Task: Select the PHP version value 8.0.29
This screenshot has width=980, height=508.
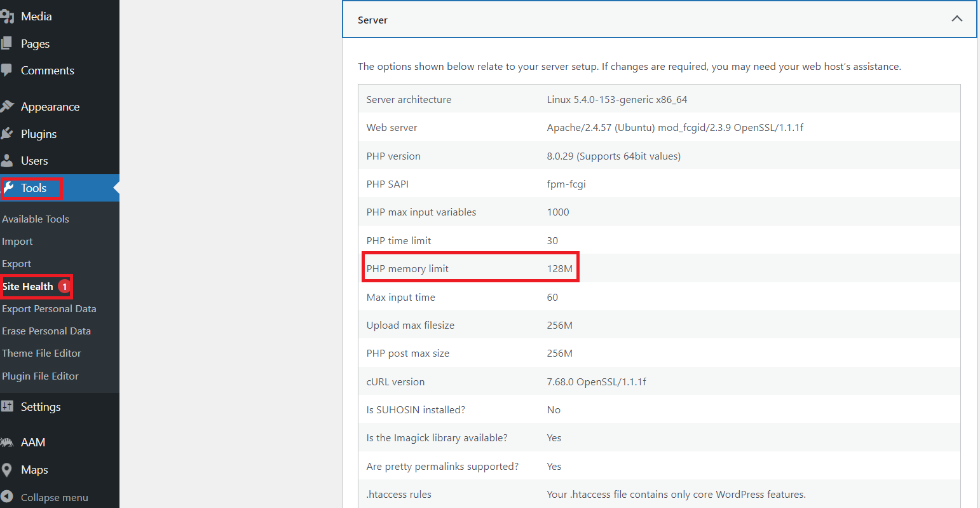Action: [614, 156]
